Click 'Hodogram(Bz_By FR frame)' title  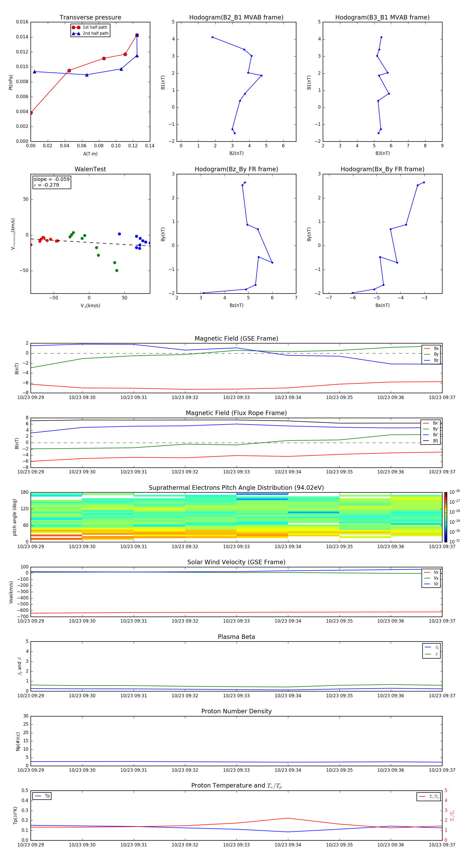coord(236,169)
